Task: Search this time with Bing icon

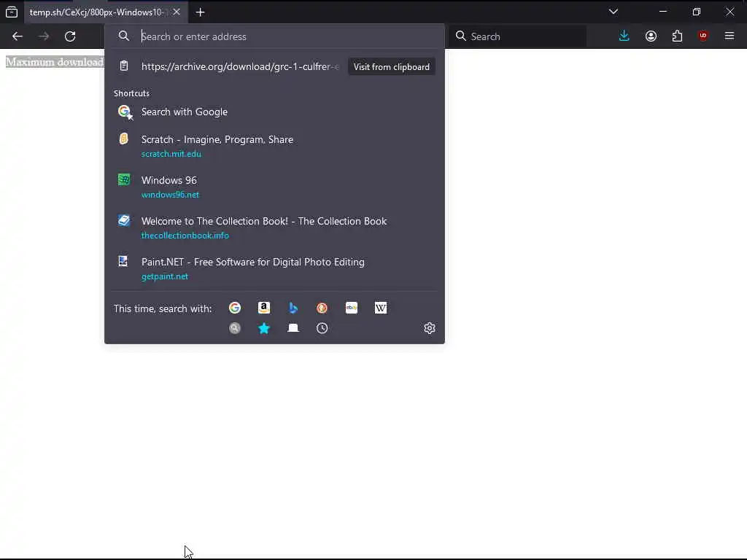Action: tap(293, 308)
